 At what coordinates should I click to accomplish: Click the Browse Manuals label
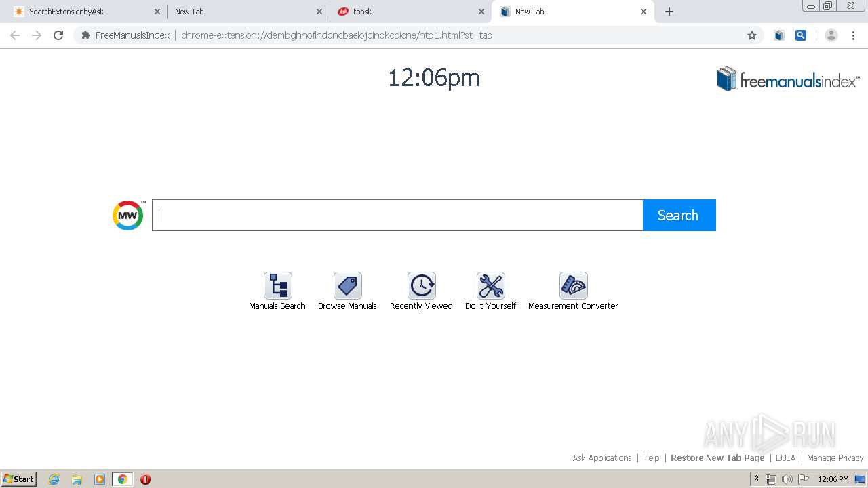pyautogui.click(x=347, y=306)
